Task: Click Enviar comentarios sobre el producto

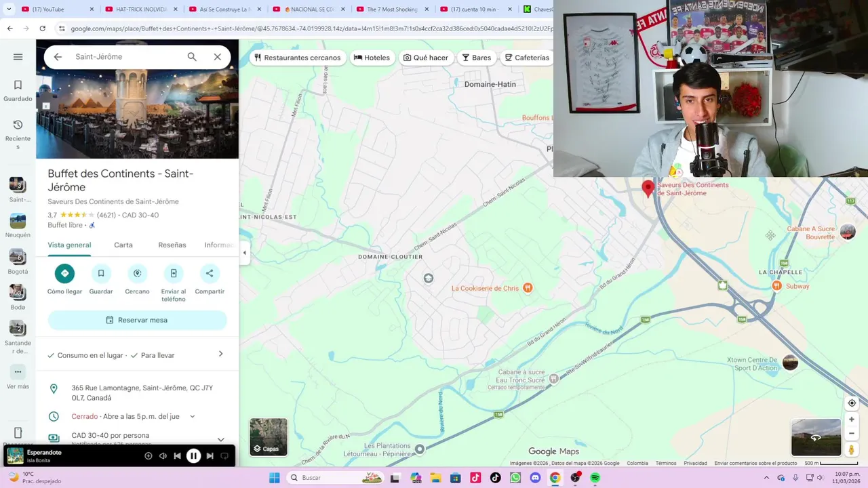Action: (x=755, y=464)
